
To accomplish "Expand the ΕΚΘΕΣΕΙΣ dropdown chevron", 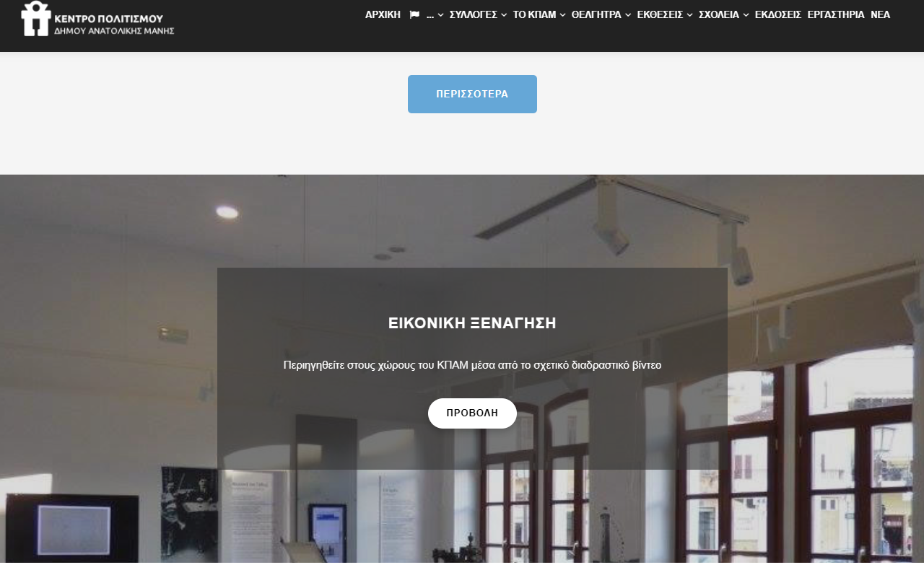I will [690, 15].
